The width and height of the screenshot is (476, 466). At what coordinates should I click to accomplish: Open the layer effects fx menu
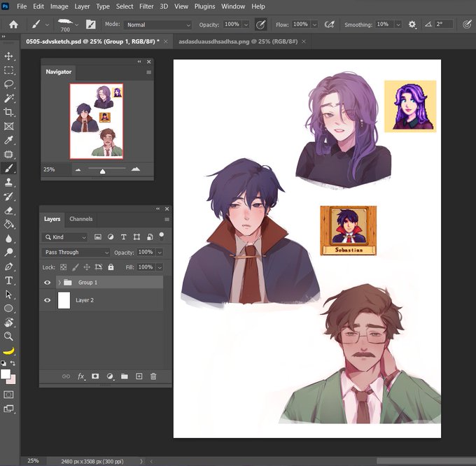(x=80, y=376)
